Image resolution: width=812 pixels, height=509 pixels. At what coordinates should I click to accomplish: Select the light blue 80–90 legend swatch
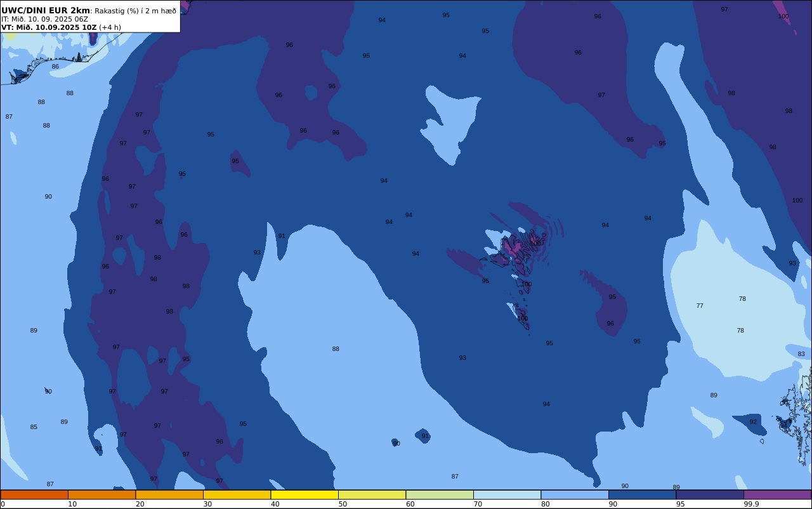[x=575, y=494]
